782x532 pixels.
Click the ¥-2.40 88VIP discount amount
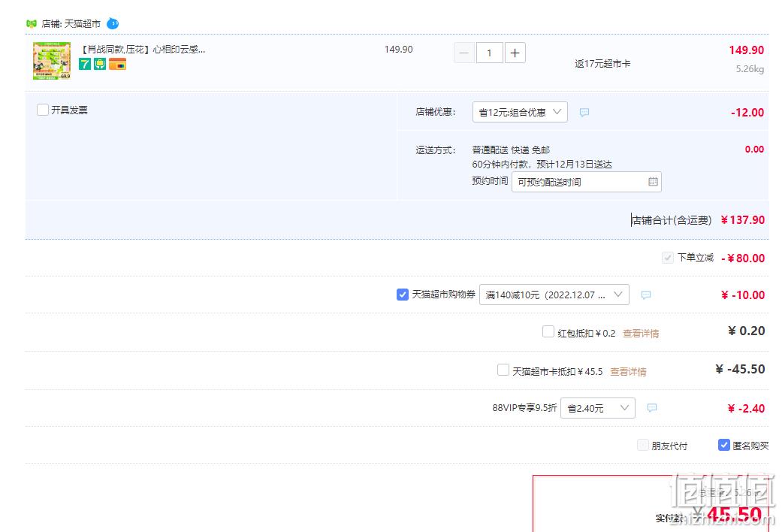coord(746,409)
